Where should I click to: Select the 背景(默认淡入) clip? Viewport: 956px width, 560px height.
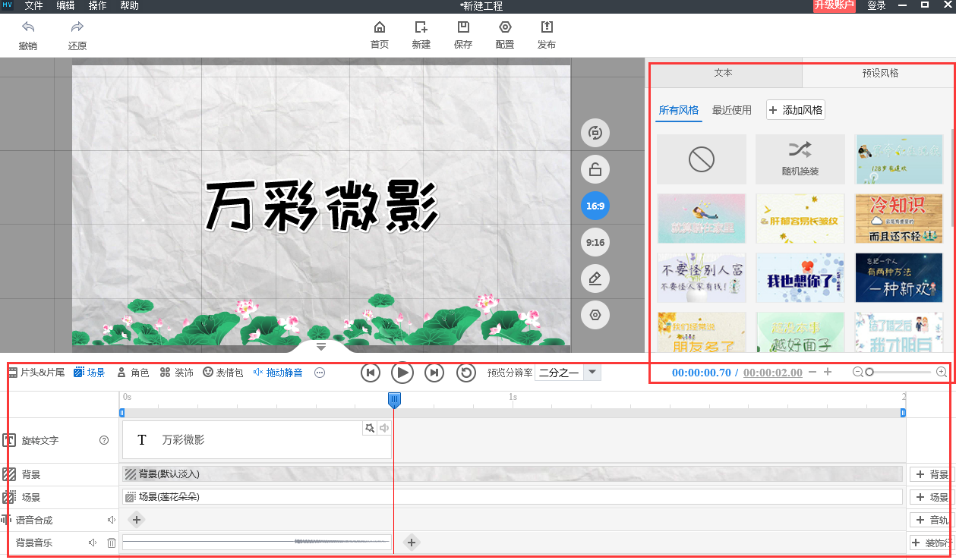pyautogui.click(x=513, y=474)
